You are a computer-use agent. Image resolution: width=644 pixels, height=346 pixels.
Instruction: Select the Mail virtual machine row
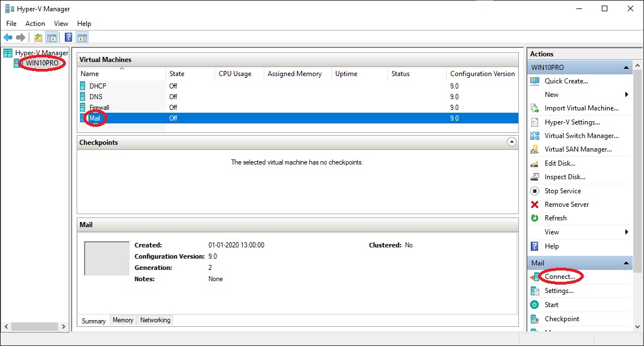[297, 118]
